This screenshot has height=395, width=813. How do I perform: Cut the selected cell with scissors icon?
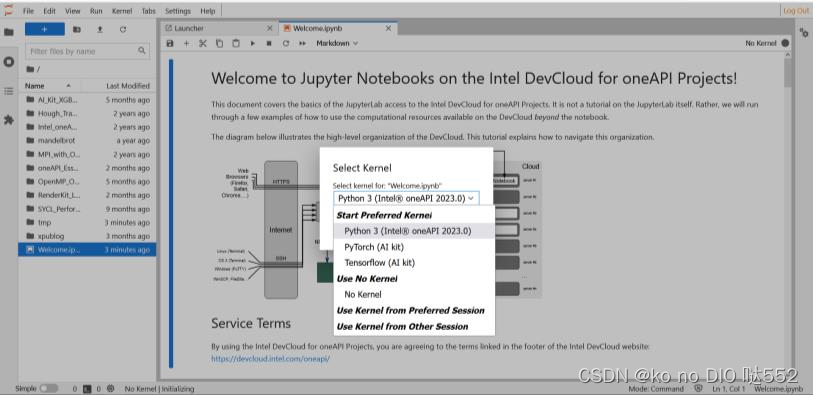pos(203,44)
